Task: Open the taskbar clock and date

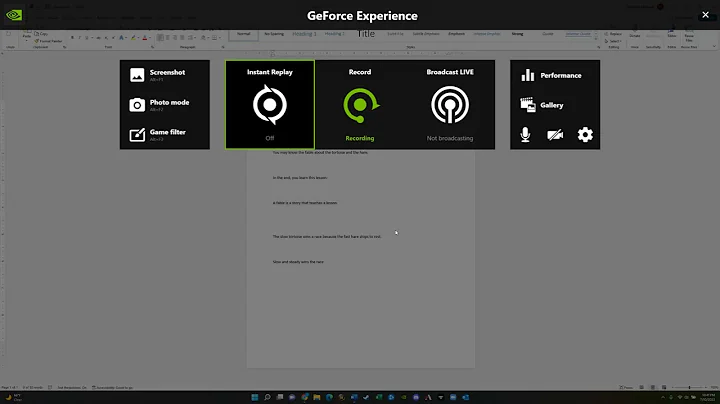Action: (x=709, y=397)
